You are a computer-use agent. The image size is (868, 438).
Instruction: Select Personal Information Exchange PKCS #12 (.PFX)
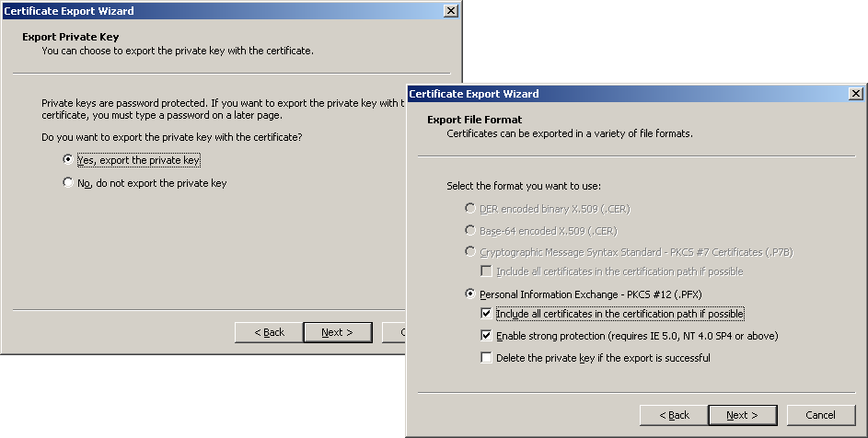pos(471,294)
